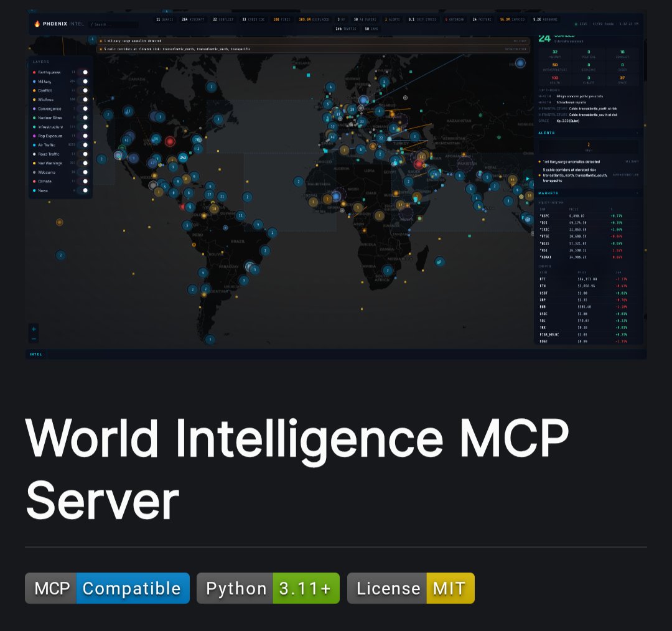This screenshot has width=672, height=631.
Task: Click the 22 cluster marker near Turkey
Action: tap(381, 138)
